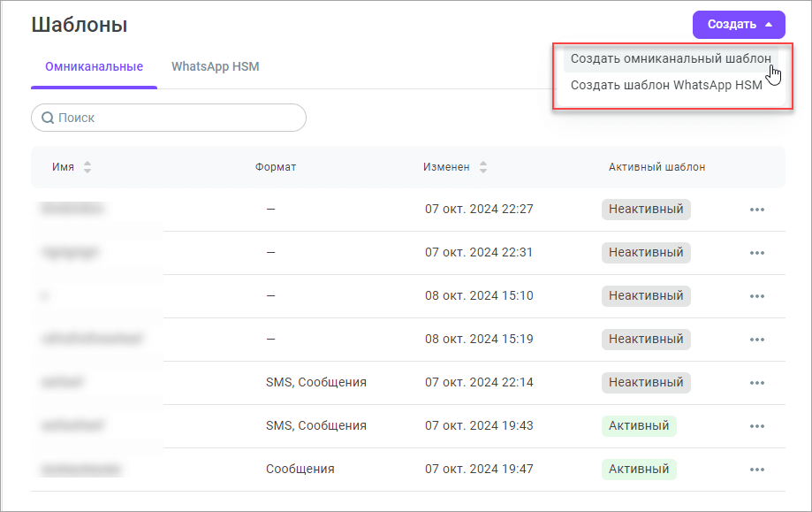Focus the Поиск search field
Image resolution: width=812 pixels, height=512 pixels.
(169, 118)
